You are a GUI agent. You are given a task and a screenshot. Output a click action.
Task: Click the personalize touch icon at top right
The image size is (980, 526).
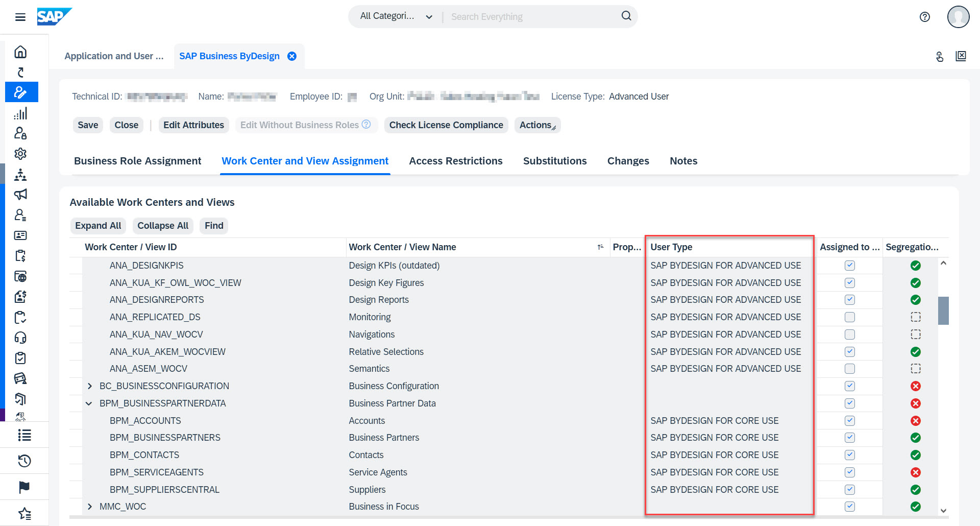[x=940, y=56]
